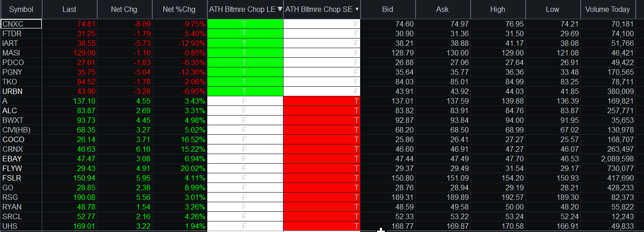
Task: Click the Net %Chg column header
Action: click(x=179, y=9)
